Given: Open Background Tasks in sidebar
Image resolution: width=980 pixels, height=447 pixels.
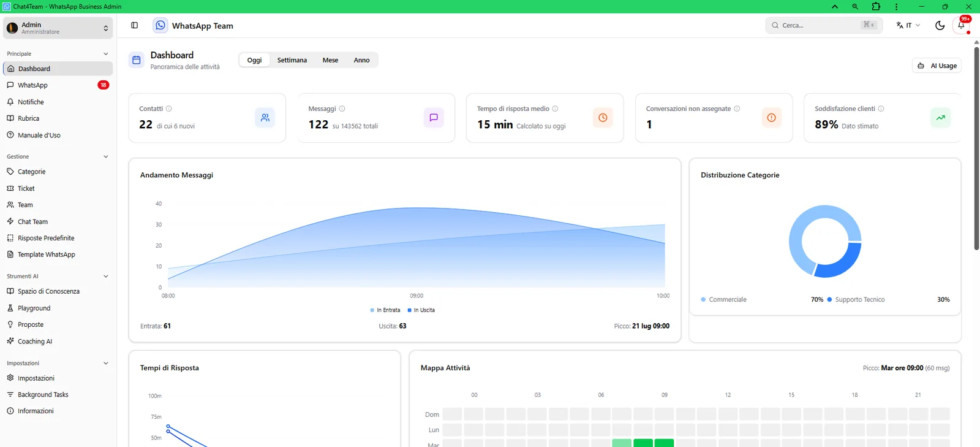Looking at the screenshot, I should click(x=58, y=395).
